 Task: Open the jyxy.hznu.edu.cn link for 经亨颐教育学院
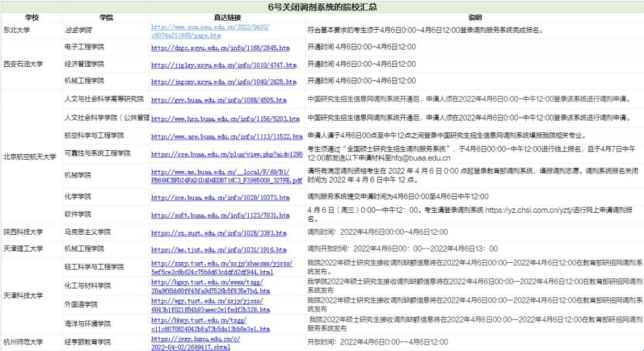tap(196, 343)
